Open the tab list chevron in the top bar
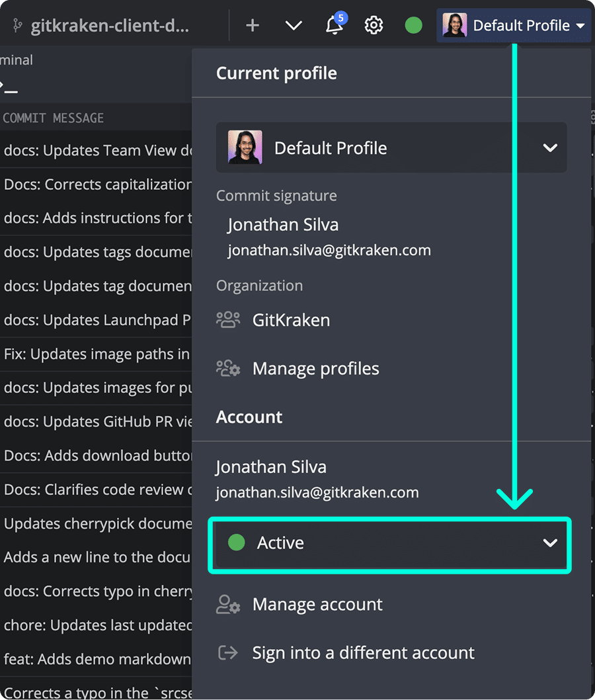This screenshot has width=595, height=700. [294, 25]
